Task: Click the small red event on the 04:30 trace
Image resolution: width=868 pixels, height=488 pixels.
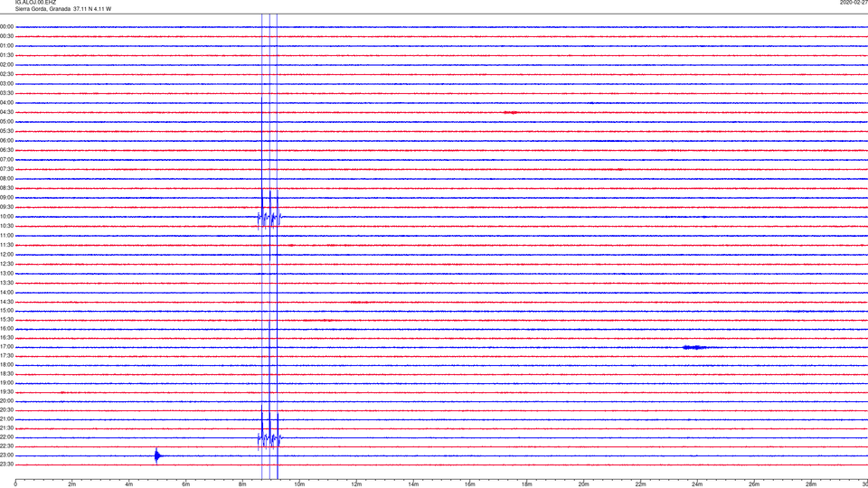Action: click(510, 112)
